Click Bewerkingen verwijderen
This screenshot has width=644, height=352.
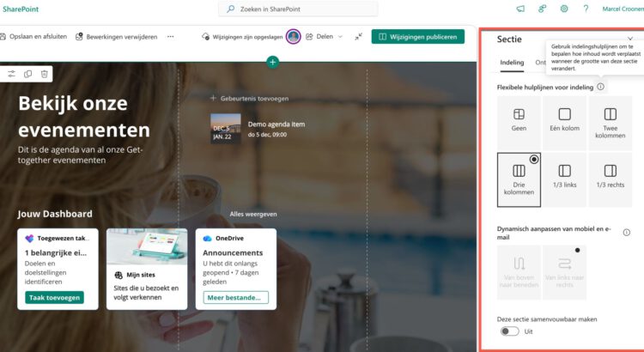(x=116, y=37)
